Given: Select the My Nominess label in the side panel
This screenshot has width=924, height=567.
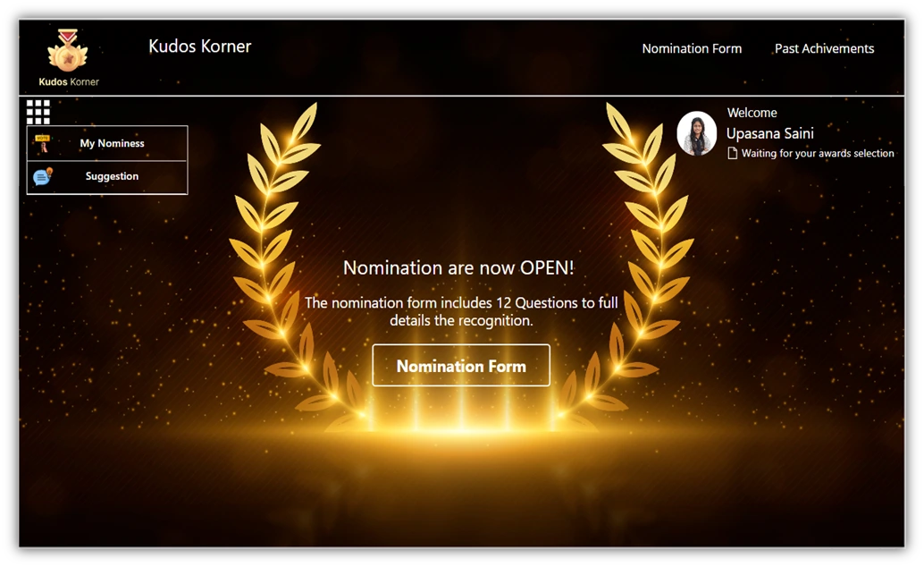Looking at the screenshot, I should (x=112, y=143).
